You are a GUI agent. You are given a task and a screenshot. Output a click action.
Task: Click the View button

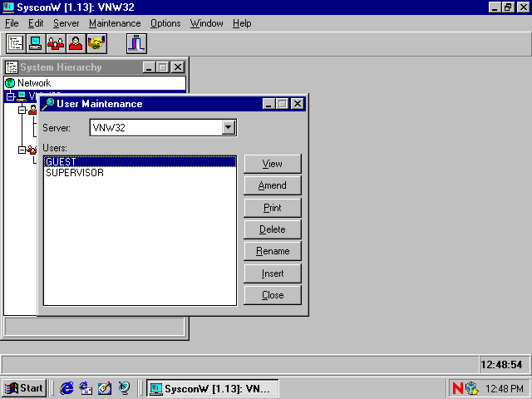pos(273,164)
